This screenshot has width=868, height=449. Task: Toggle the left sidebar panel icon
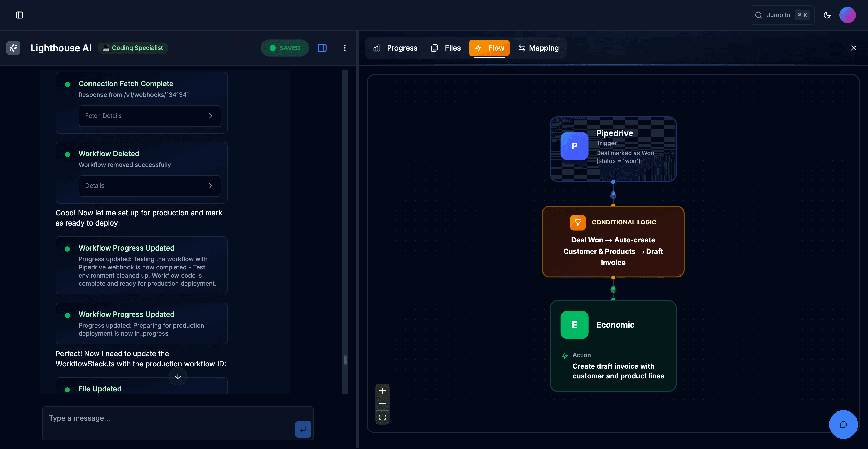pos(19,15)
